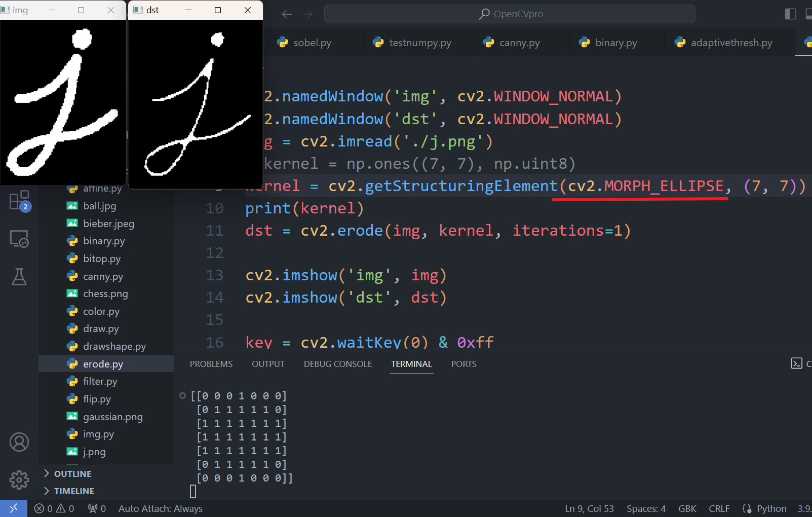
Task: Select erode.py in the explorer
Action: (106, 364)
